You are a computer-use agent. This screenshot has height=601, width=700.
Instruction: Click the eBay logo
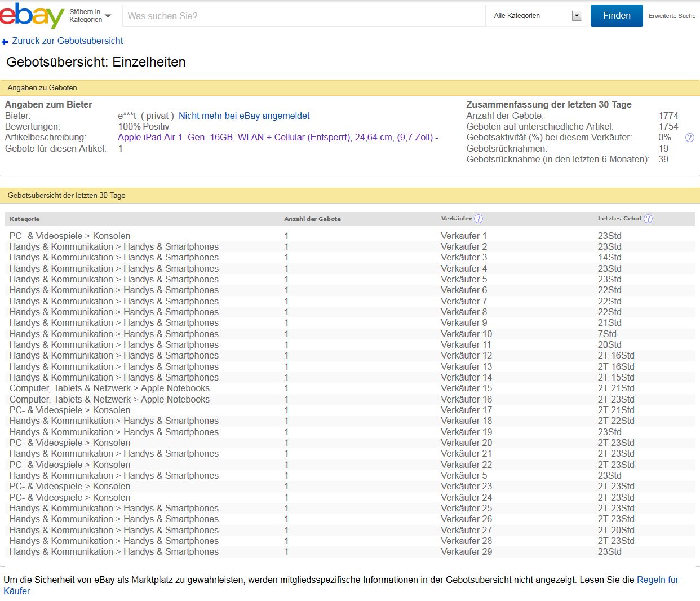click(32, 16)
